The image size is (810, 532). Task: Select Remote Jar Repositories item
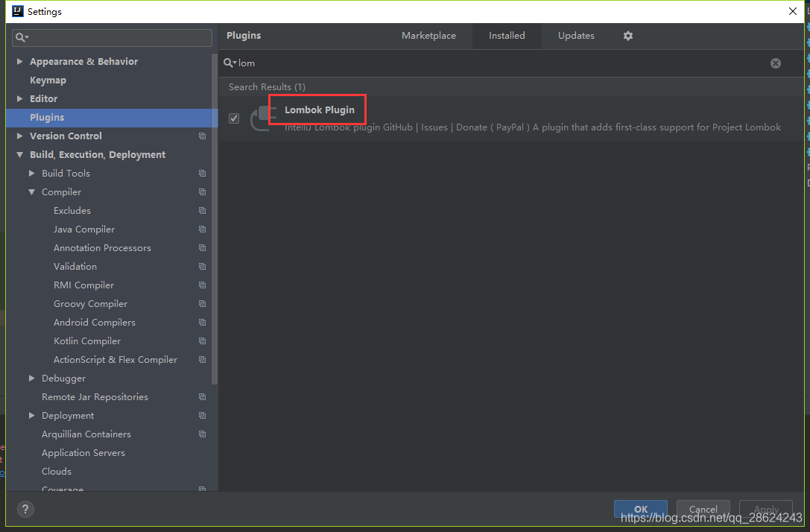point(95,396)
